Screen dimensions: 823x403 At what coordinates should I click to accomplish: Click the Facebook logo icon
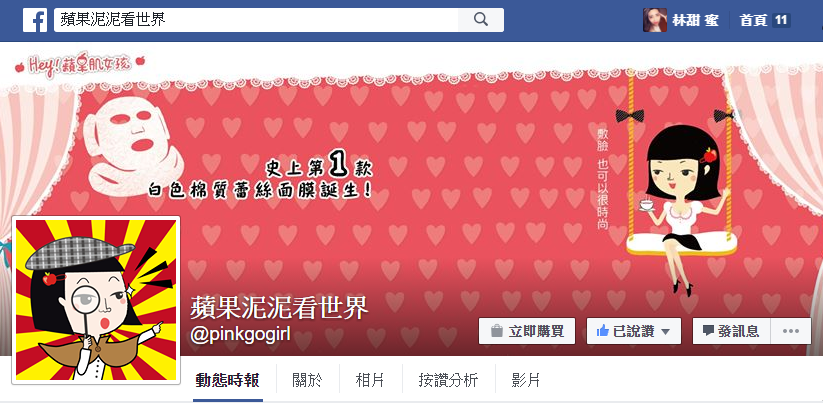point(35,20)
